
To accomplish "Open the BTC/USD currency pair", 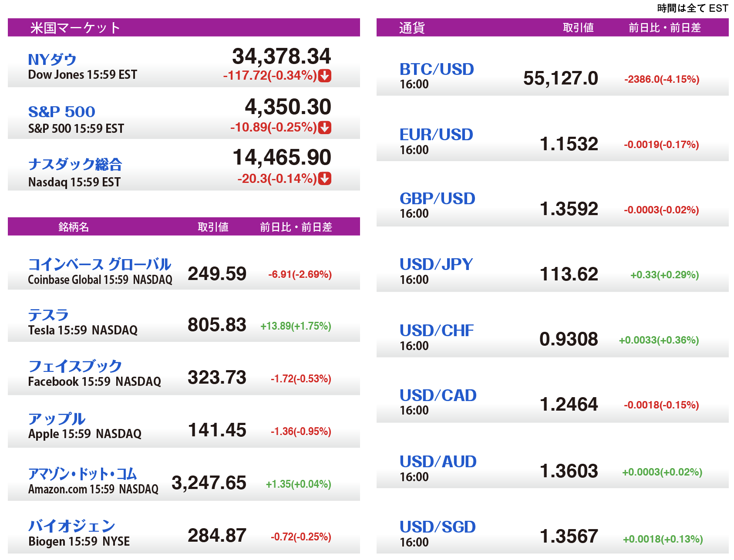I will (437, 69).
